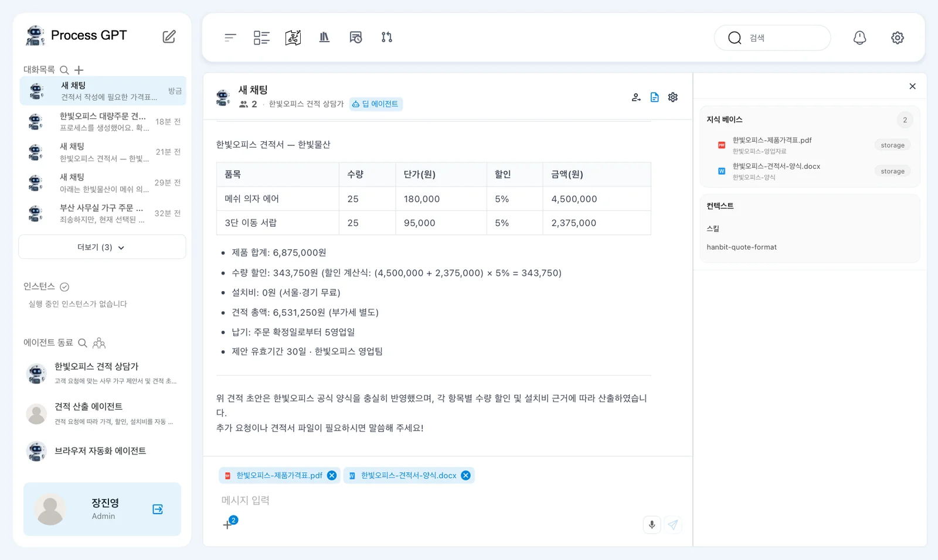Open '한빛오피스 대량주문 견...' conversation
938x560 pixels.
point(103,121)
